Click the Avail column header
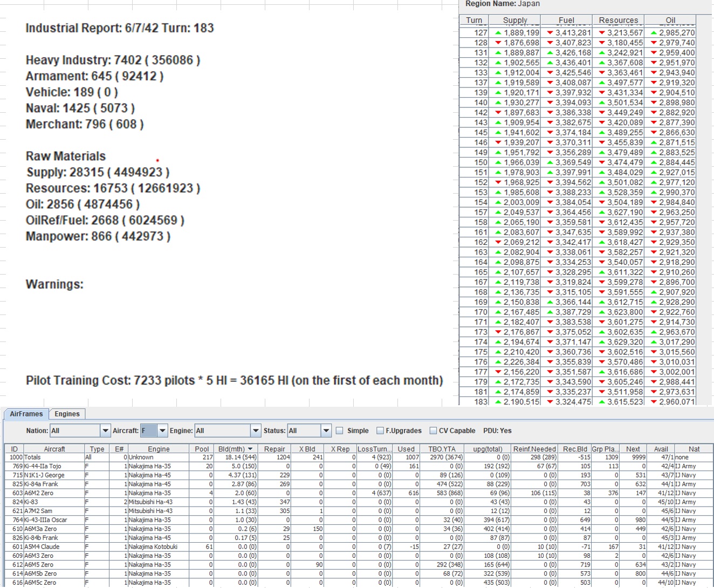 [661, 449]
